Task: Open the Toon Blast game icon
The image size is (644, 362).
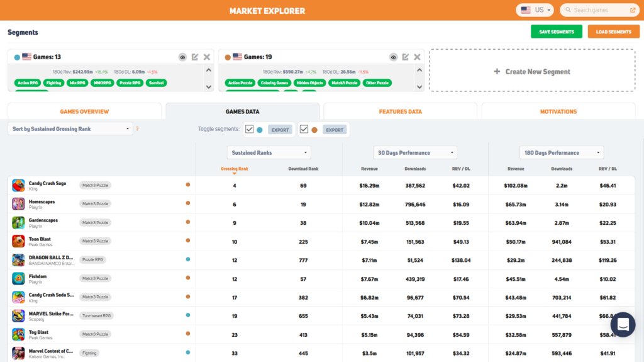Action: pyautogui.click(x=18, y=241)
